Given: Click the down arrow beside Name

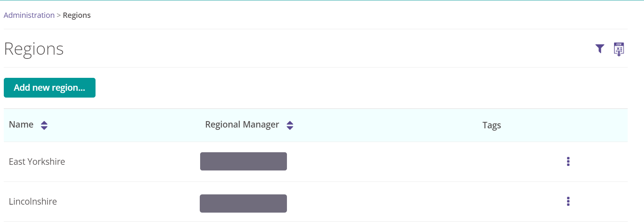Looking at the screenshot, I should [44, 128].
